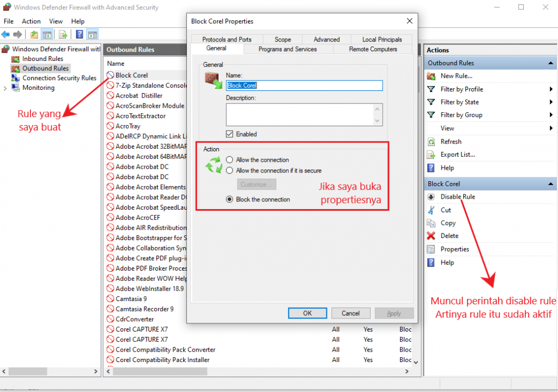Click rules list scroll down arrow
The height and width of the screenshot is (392, 558).
(x=416, y=362)
